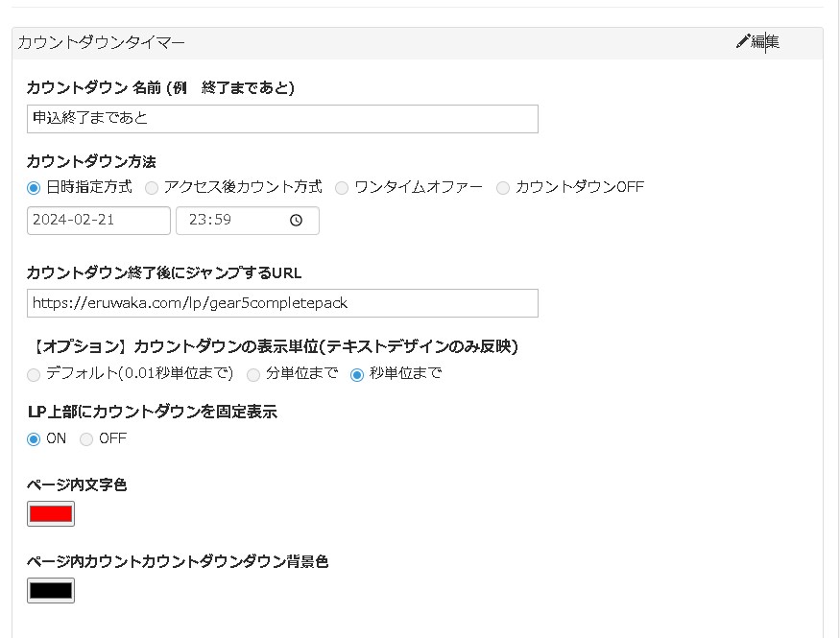Click the jump URL input field

pyautogui.click(x=282, y=303)
